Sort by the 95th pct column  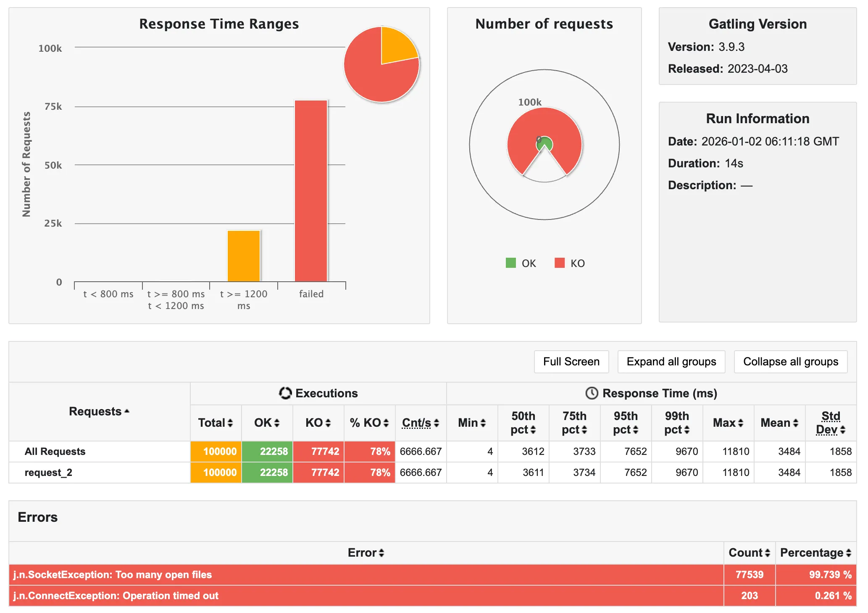(635, 430)
